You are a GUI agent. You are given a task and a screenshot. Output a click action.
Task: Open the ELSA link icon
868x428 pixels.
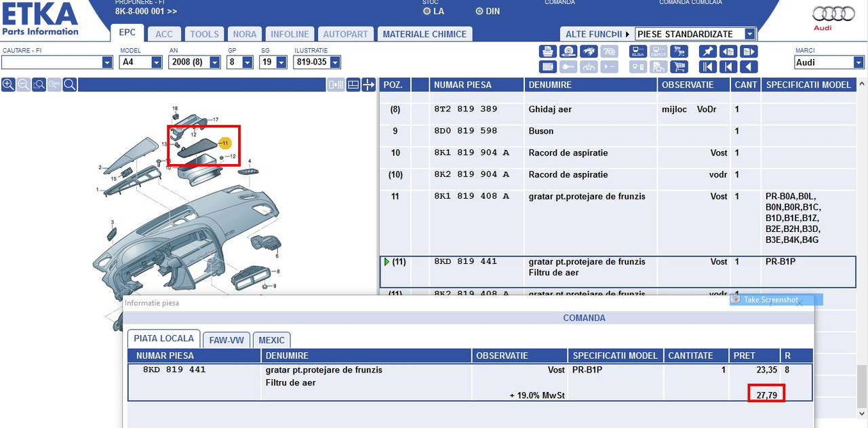[x=638, y=52]
